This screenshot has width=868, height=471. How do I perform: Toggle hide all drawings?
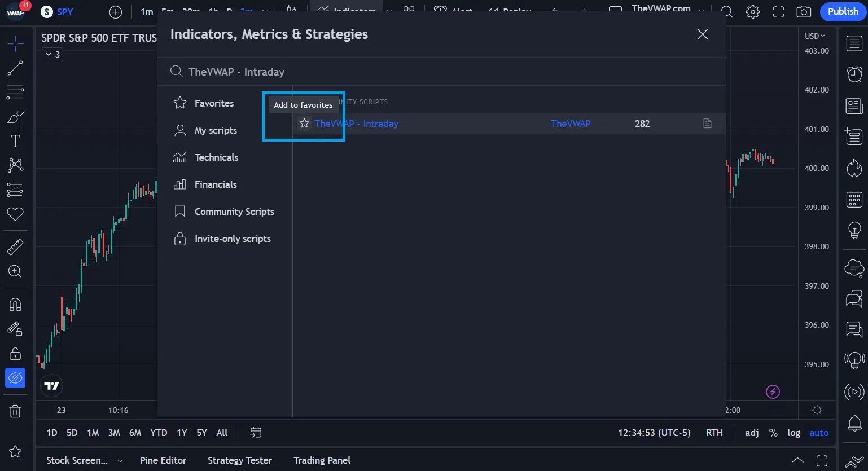15,378
